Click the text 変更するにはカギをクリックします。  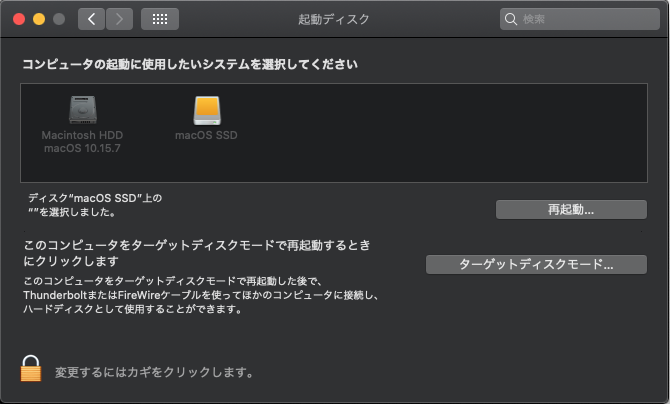pyautogui.click(x=154, y=372)
